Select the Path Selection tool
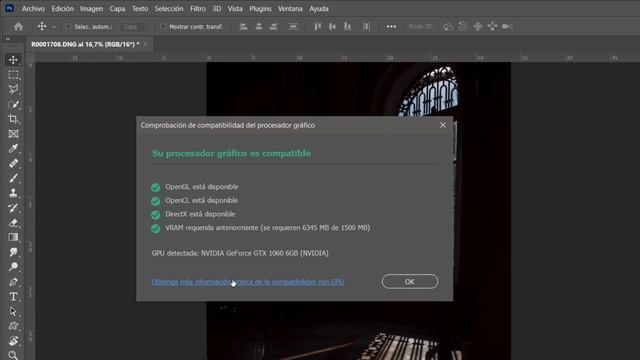 (x=13, y=311)
